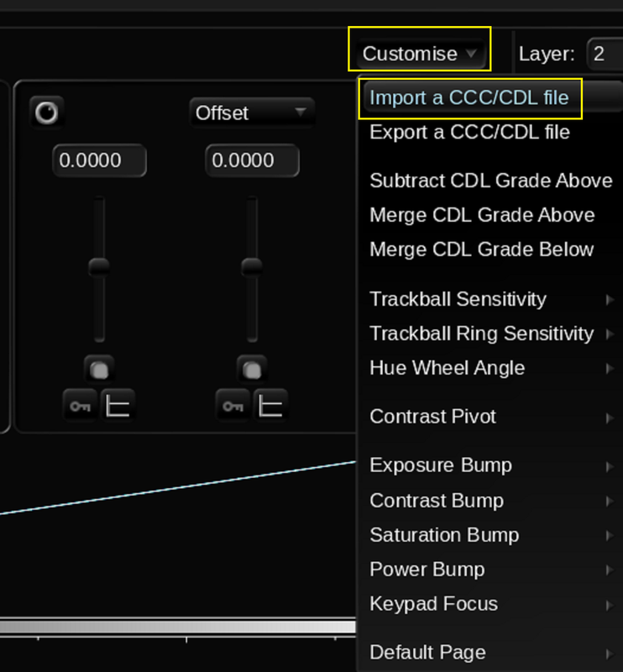623x672 pixels.
Task: Click the Layer number field
Action: (x=605, y=54)
